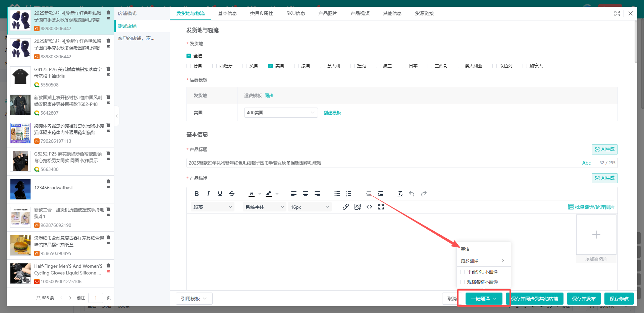The image size is (644, 313).
Task: Switch to 货源链接 tab
Action: tap(424, 13)
